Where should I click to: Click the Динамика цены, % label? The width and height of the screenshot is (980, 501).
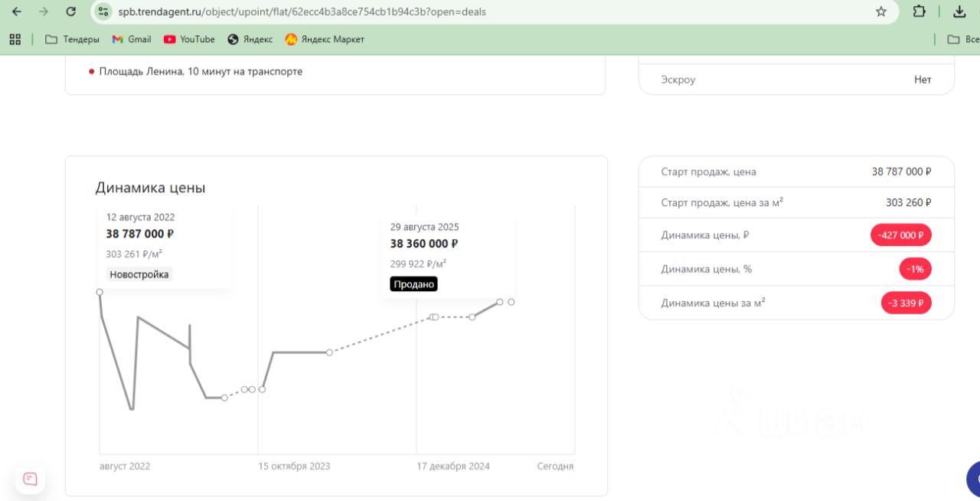click(707, 269)
